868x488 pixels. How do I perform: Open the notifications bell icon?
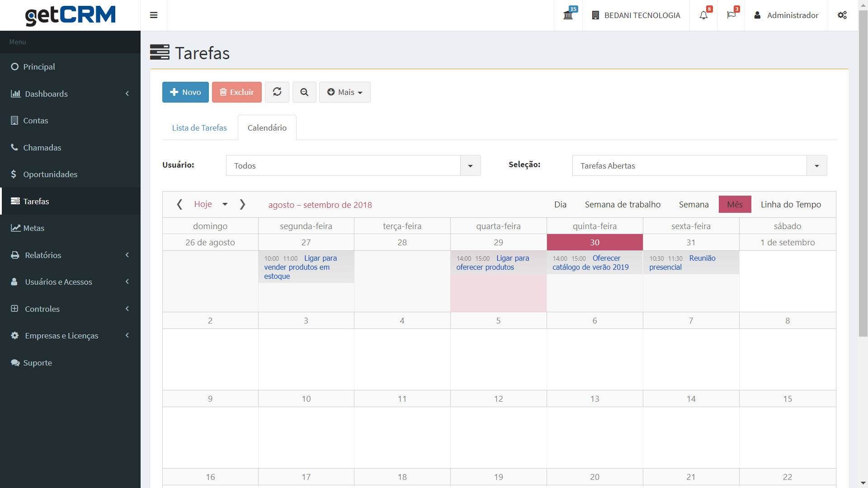[x=703, y=15]
